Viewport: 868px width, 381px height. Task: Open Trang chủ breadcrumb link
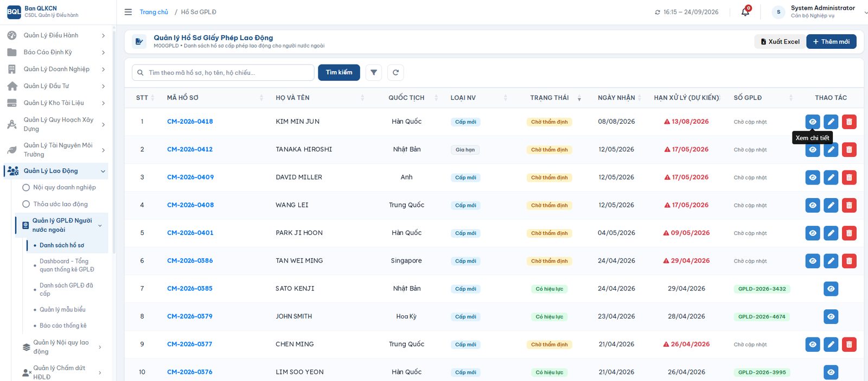[154, 12]
